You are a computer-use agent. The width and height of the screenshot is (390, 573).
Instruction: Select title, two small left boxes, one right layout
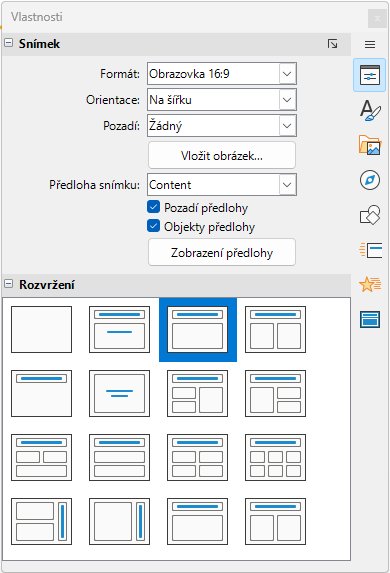[197, 393]
